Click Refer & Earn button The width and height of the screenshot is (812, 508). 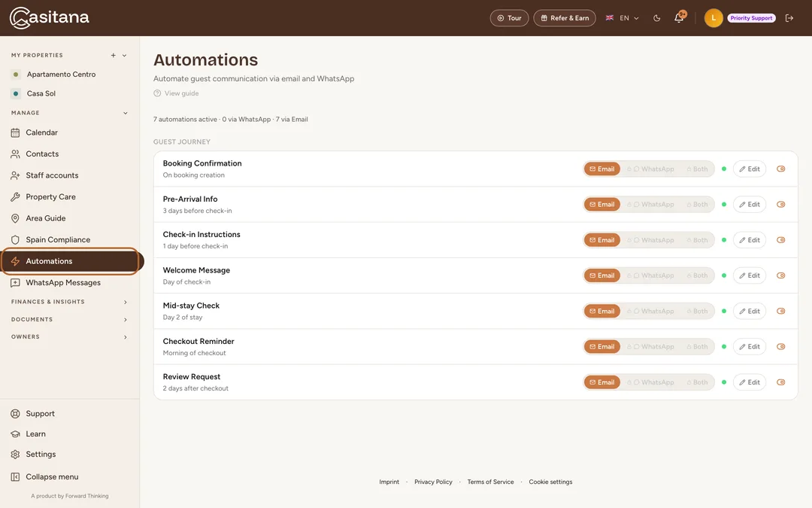coord(565,18)
